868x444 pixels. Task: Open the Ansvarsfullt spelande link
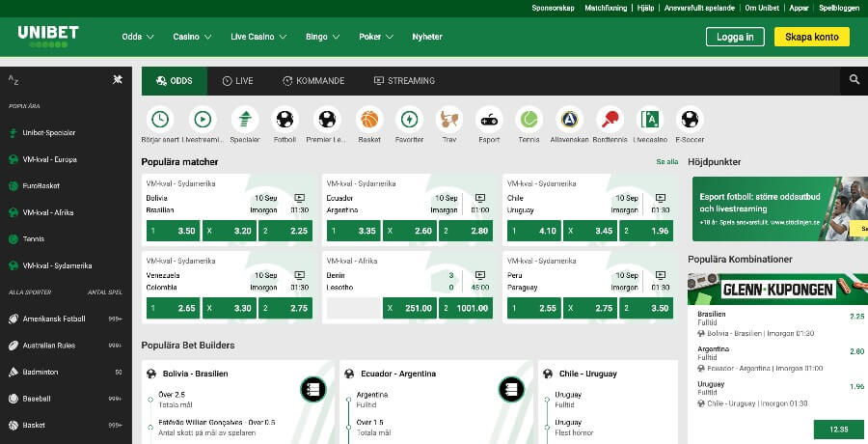point(699,8)
